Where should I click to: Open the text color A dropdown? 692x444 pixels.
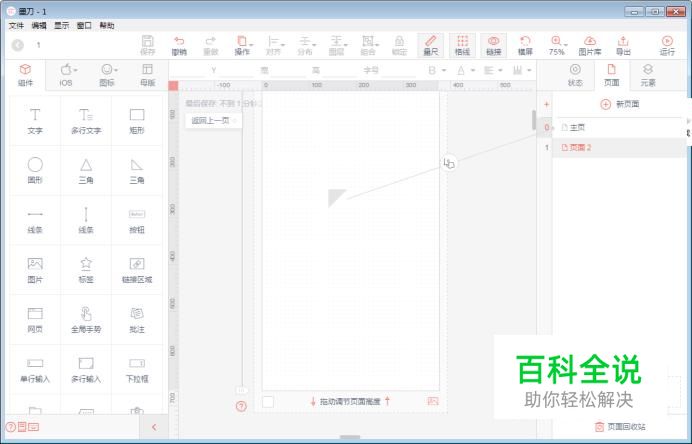(466, 70)
